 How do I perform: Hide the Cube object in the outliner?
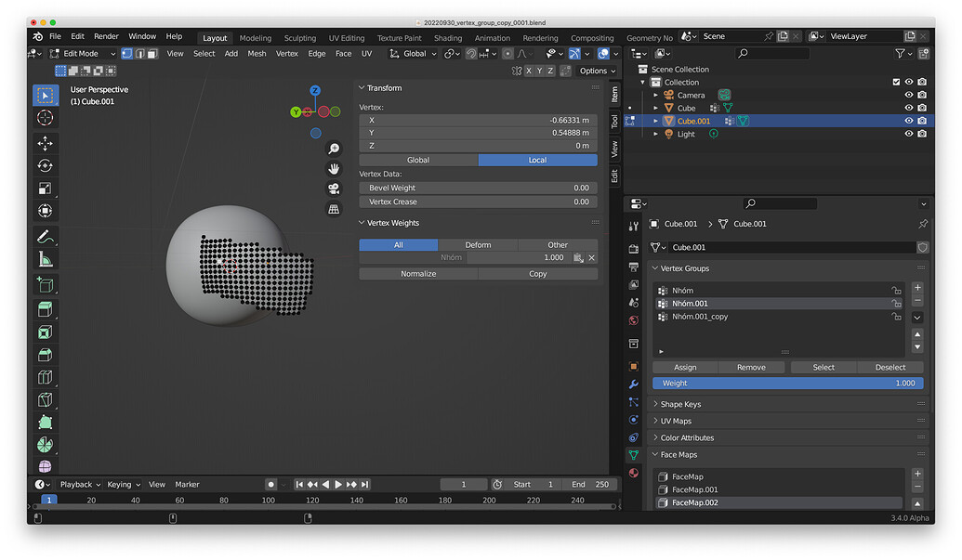click(x=908, y=109)
